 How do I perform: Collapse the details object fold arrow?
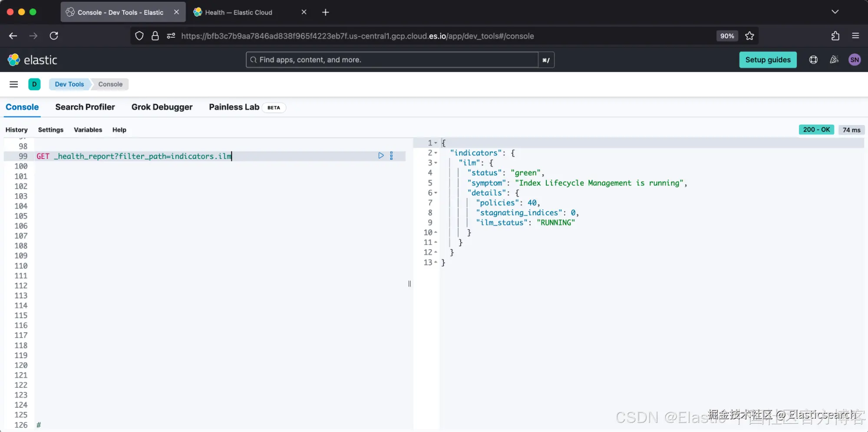pos(436,193)
